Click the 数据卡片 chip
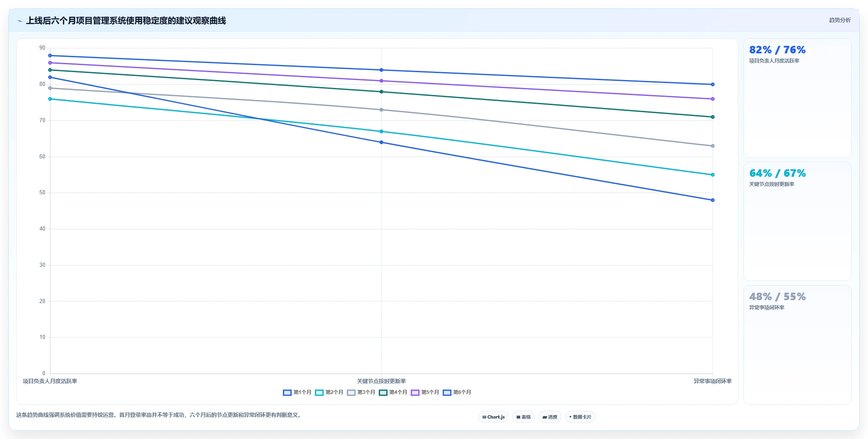Viewport: 868px width, 439px height. click(580, 417)
